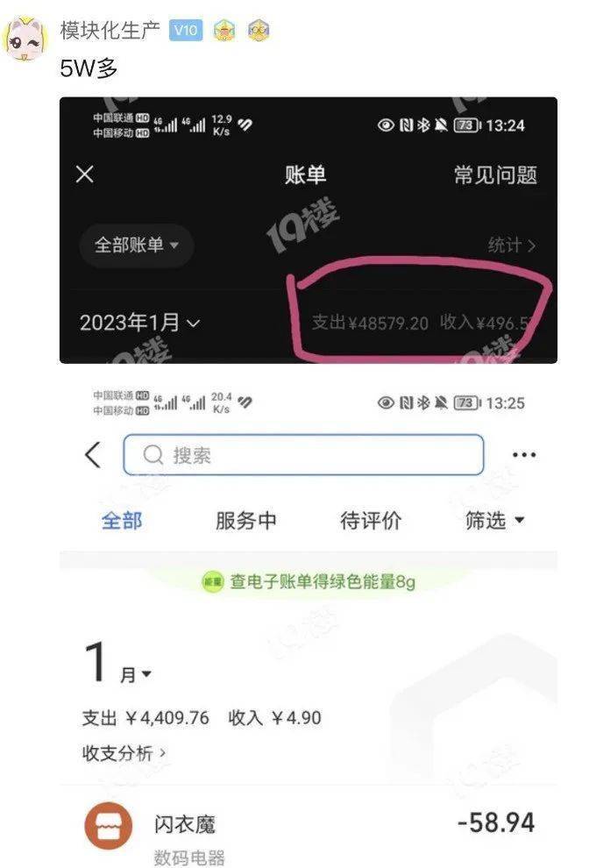Open 统计 statistics link
This screenshot has height=868, width=589.
coord(512,245)
